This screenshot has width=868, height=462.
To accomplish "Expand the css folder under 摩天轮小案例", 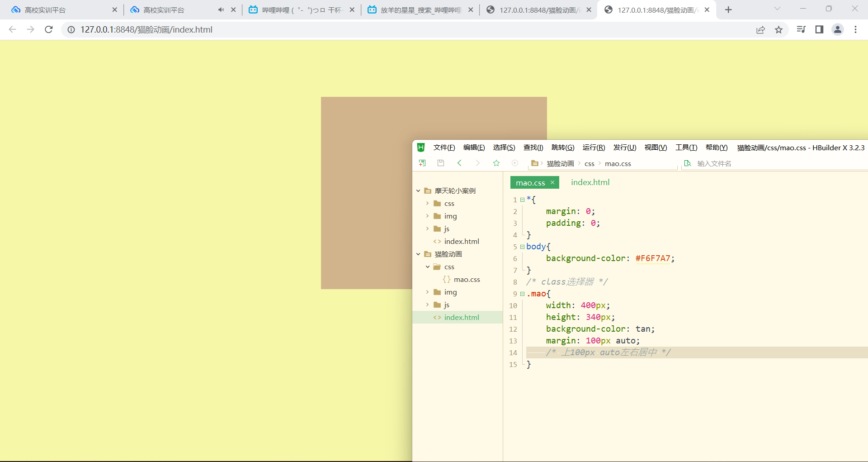I will 427,204.
